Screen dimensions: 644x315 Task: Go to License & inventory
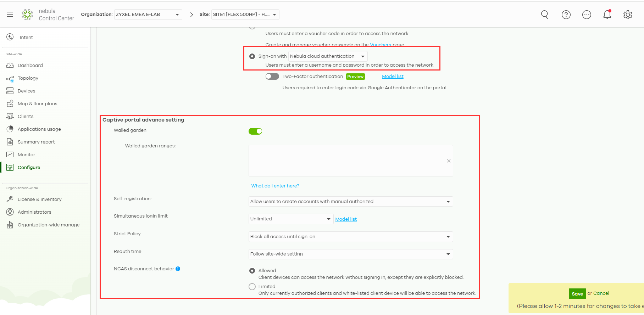click(39, 199)
